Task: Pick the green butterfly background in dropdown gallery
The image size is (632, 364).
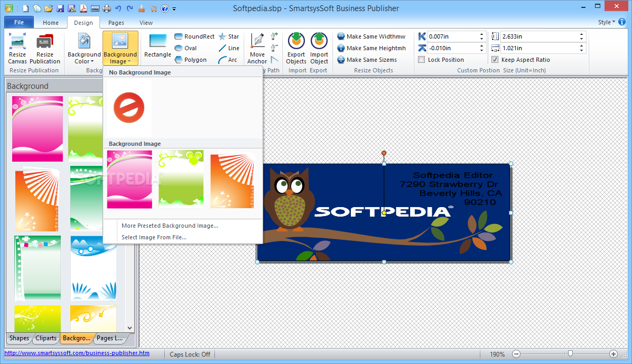Action: pyautogui.click(x=181, y=180)
